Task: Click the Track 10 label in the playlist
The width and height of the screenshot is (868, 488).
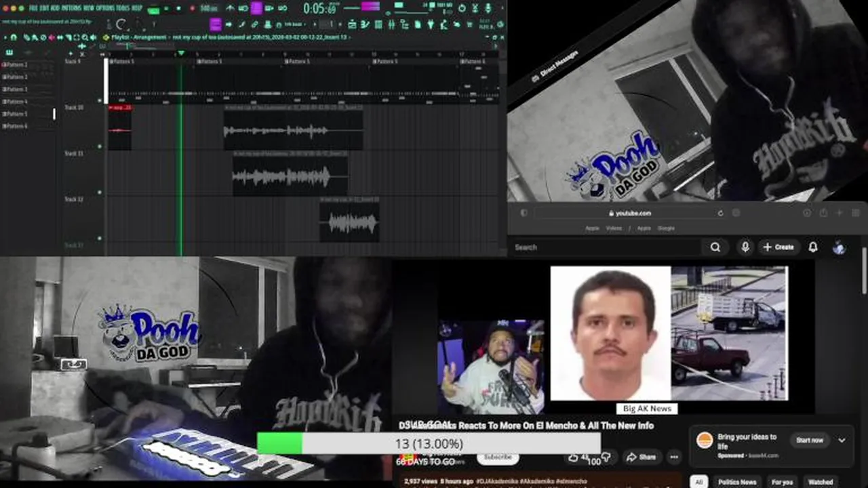Action: click(x=74, y=107)
